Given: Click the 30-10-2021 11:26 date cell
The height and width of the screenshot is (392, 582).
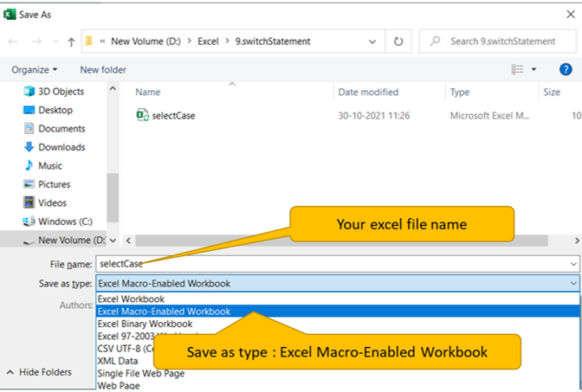Looking at the screenshot, I should click(x=374, y=116).
